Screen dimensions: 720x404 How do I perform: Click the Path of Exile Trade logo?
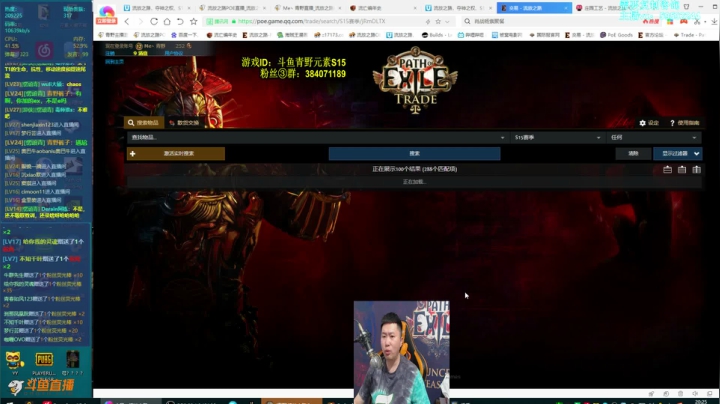[x=415, y=80]
